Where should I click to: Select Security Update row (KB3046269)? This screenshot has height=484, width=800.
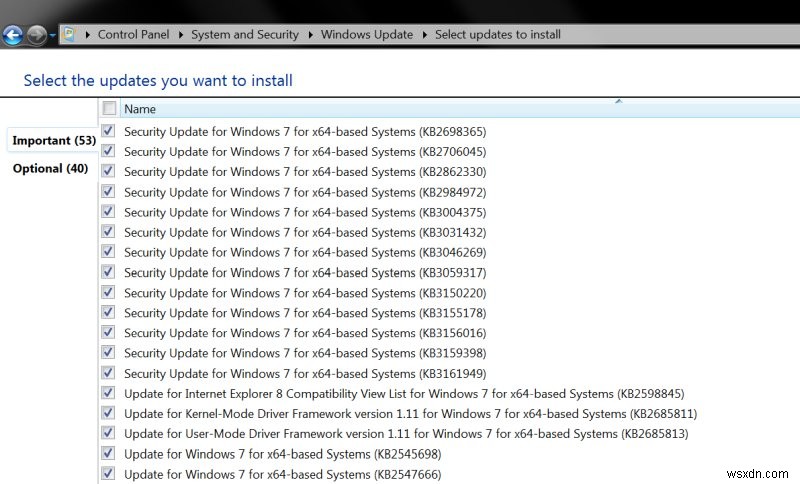[305, 252]
